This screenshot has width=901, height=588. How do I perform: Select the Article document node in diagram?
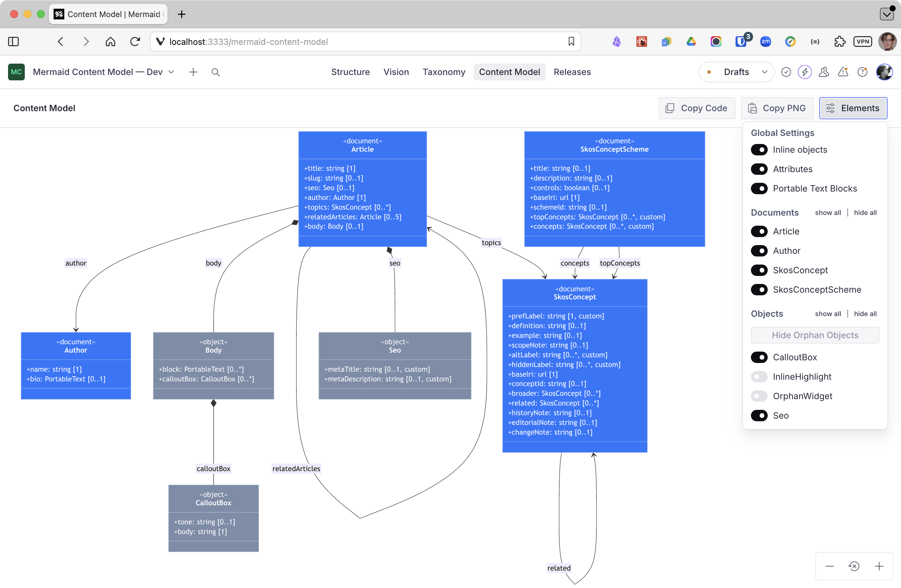[x=362, y=189]
